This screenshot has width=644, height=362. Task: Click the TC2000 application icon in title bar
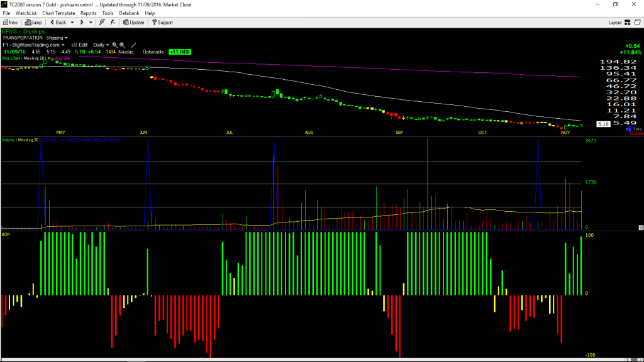4,4
